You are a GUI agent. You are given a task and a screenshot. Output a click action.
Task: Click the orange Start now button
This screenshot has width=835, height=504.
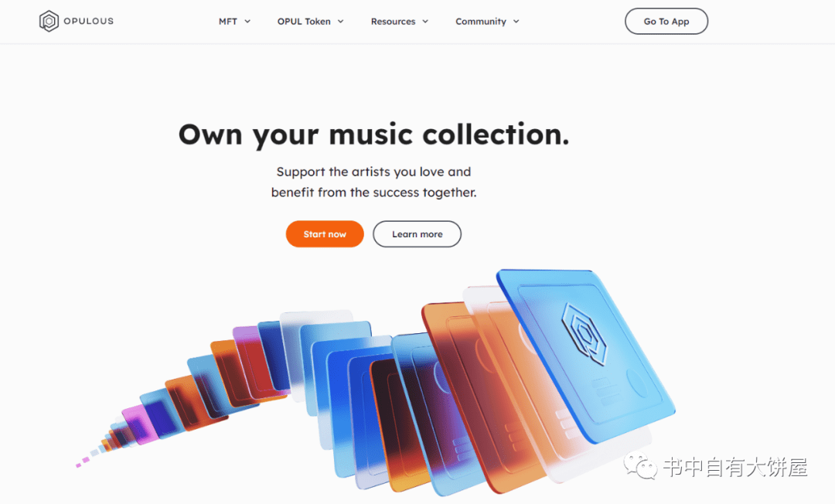click(325, 234)
